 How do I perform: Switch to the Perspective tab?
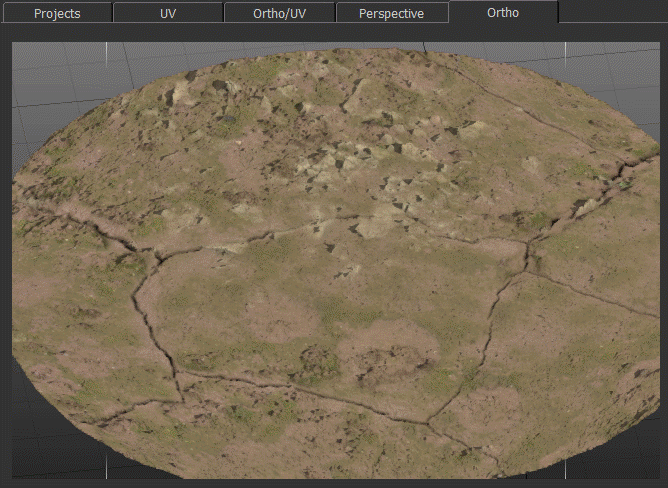391,13
